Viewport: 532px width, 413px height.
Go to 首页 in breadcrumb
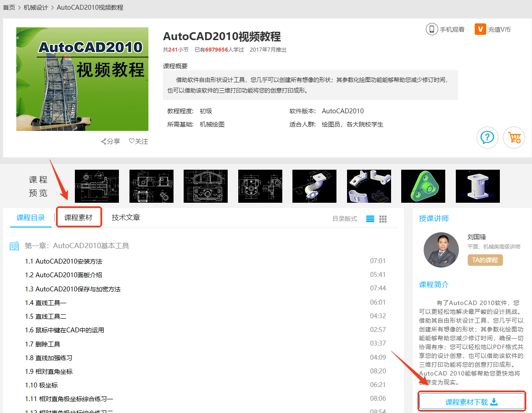tap(9, 7)
